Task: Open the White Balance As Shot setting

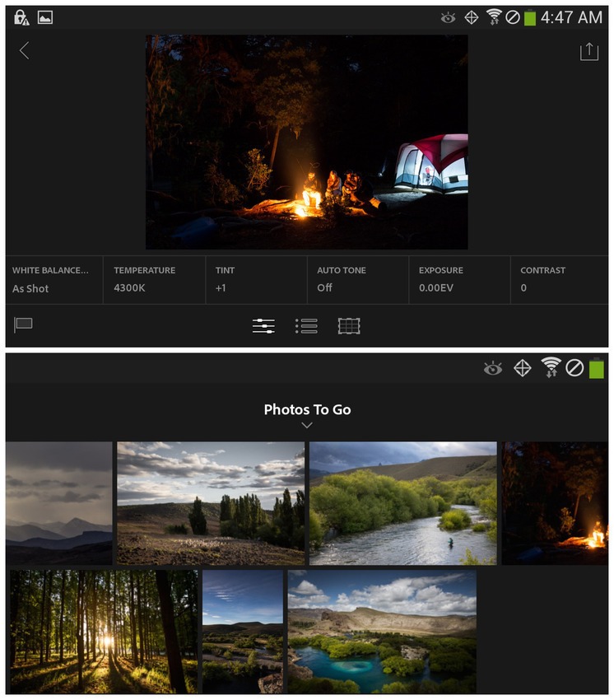Action: click(54, 280)
